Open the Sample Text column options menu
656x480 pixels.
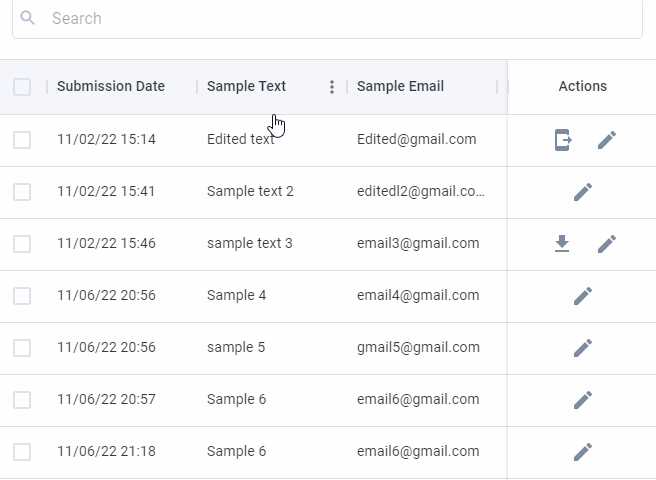332,87
